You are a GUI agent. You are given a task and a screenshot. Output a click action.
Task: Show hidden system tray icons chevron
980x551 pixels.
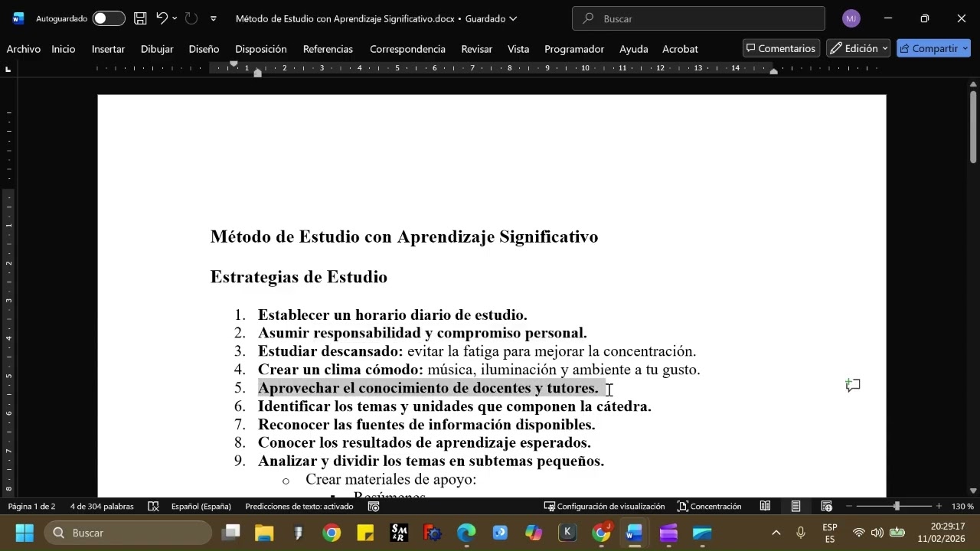point(776,533)
